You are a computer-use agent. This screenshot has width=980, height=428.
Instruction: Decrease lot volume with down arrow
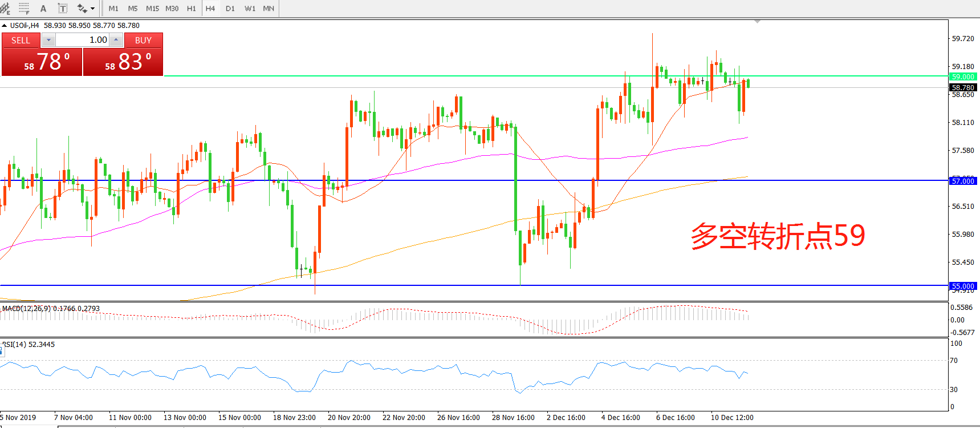coord(48,40)
